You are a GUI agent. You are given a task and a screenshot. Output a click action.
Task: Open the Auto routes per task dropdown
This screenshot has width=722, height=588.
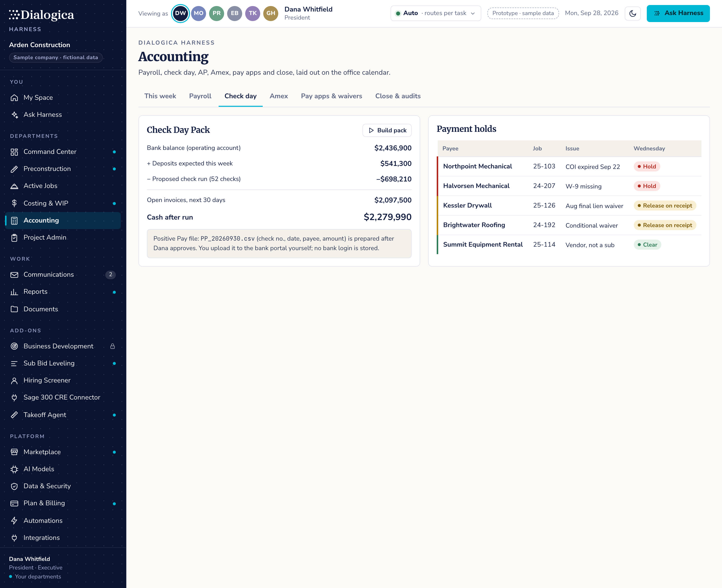click(436, 14)
